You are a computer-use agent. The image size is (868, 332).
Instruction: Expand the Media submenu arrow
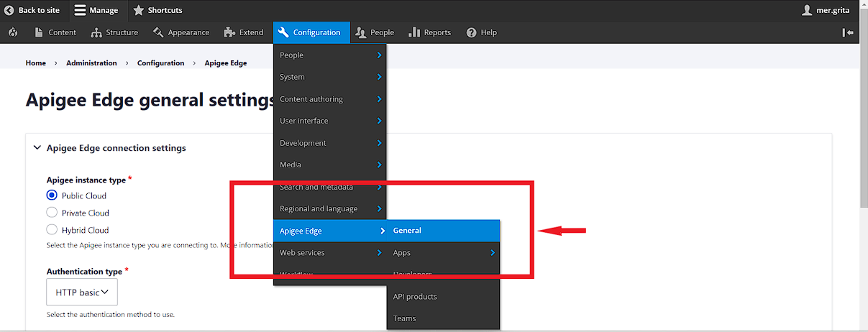(x=379, y=165)
